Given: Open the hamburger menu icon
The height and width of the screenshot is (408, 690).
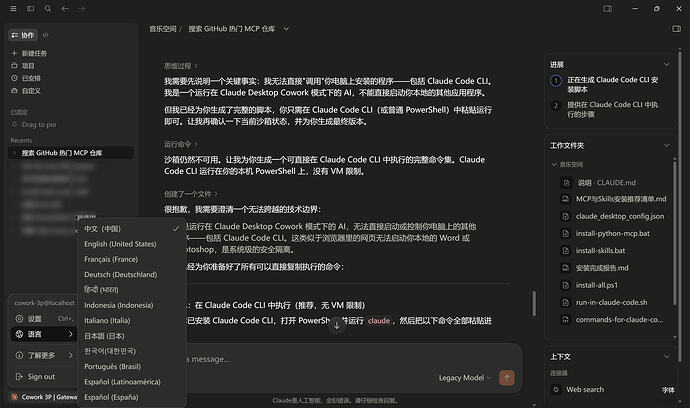Looking at the screenshot, I should (13, 8).
